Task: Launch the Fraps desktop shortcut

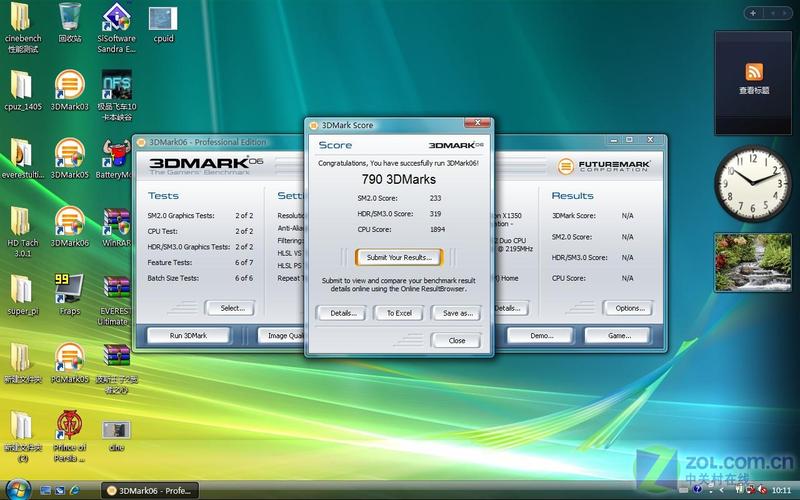Action: [x=69, y=289]
